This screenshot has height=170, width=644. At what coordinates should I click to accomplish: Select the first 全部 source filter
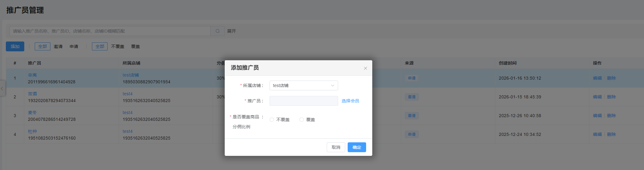coord(43,46)
